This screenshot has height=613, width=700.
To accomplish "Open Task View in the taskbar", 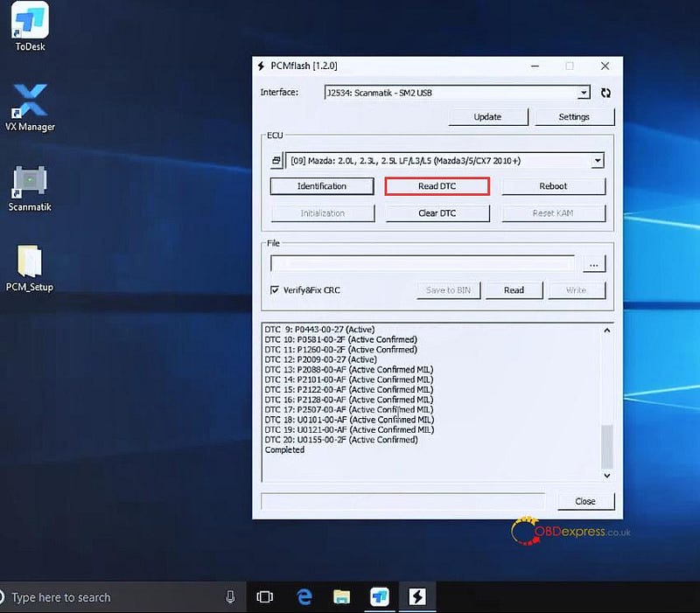I will 265,596.
